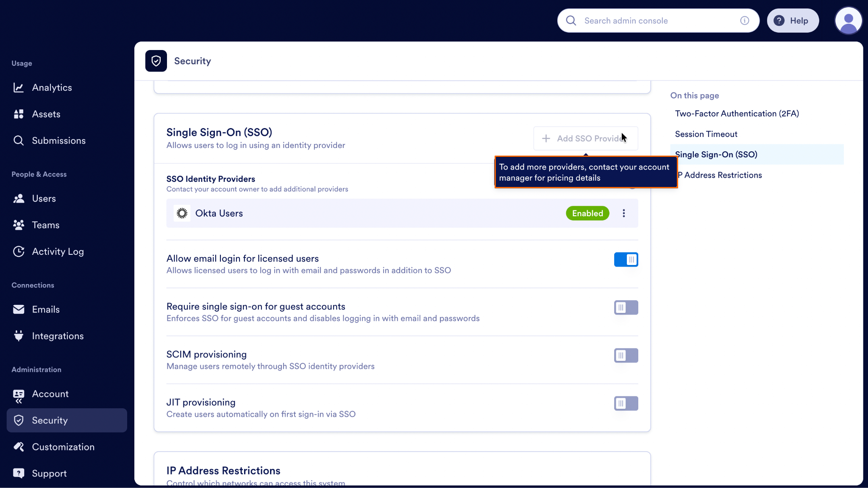Click the Add SSO Provider button
This screenshot has width=868, height=488.
click(585, 138)
